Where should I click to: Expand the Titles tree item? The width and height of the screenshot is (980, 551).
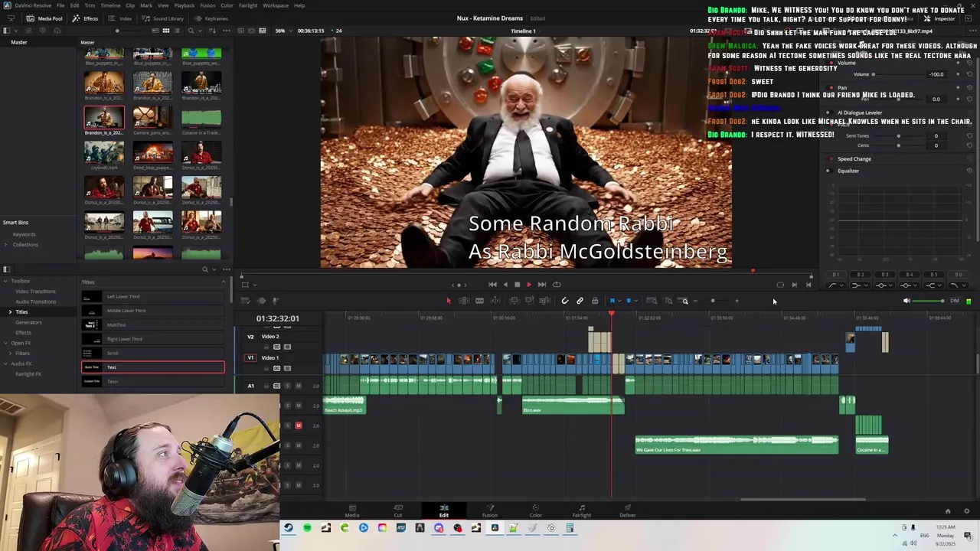click(x=10, y=311)
